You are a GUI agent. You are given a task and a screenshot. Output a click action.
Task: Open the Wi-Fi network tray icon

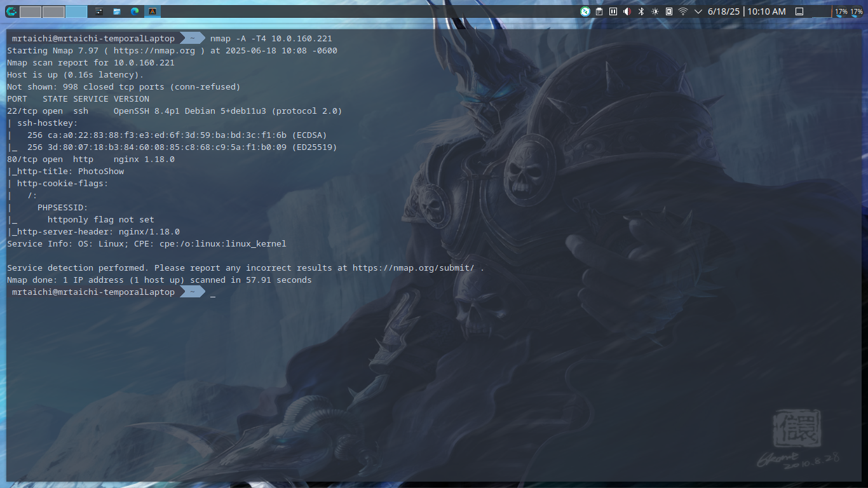coord(683,11)
